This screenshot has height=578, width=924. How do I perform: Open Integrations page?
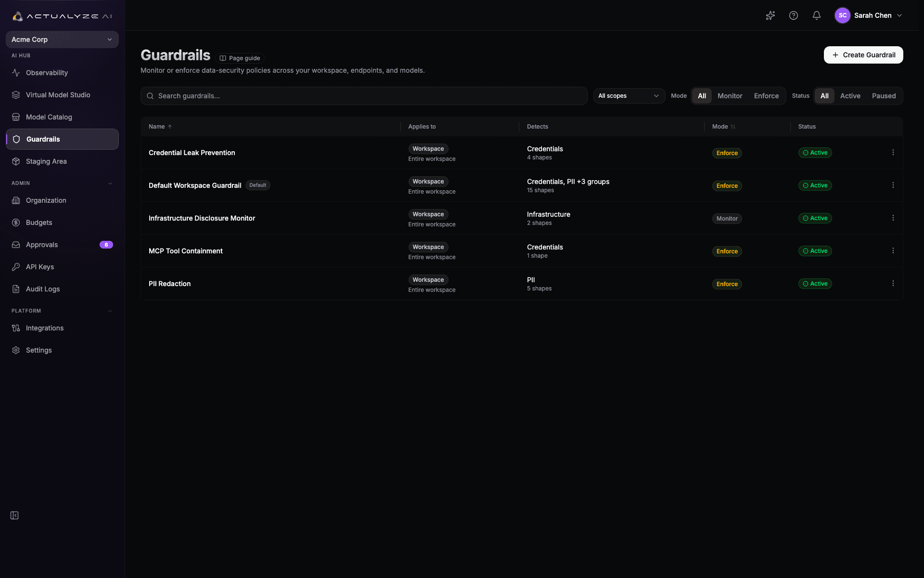pos(62,328)
